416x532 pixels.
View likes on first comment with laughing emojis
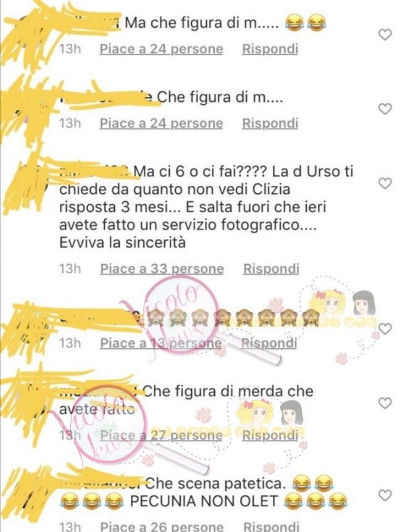point(161,49)
